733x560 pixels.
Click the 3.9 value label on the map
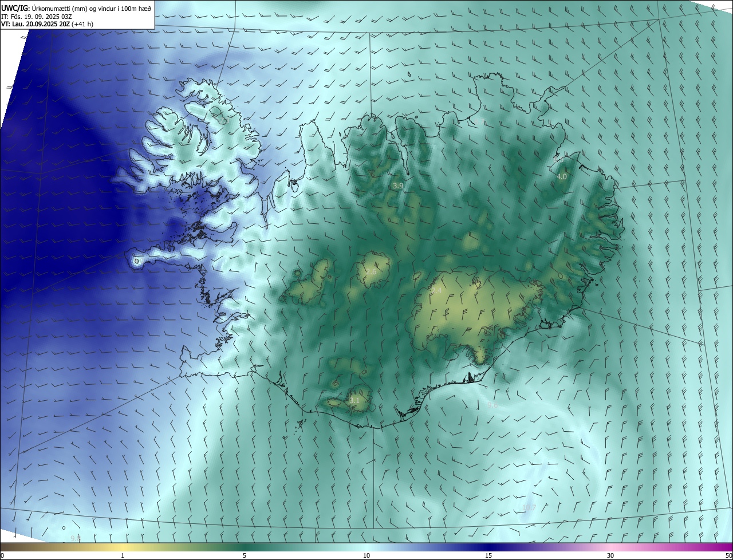(398, 186)
